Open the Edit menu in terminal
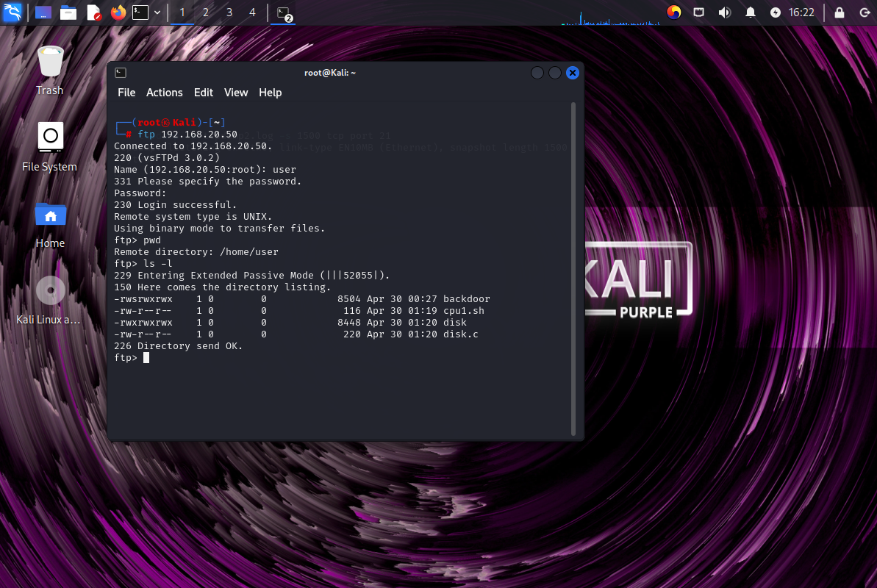Image resolution: width=877 pixels, height=588 pixels. tap(204, 93)
